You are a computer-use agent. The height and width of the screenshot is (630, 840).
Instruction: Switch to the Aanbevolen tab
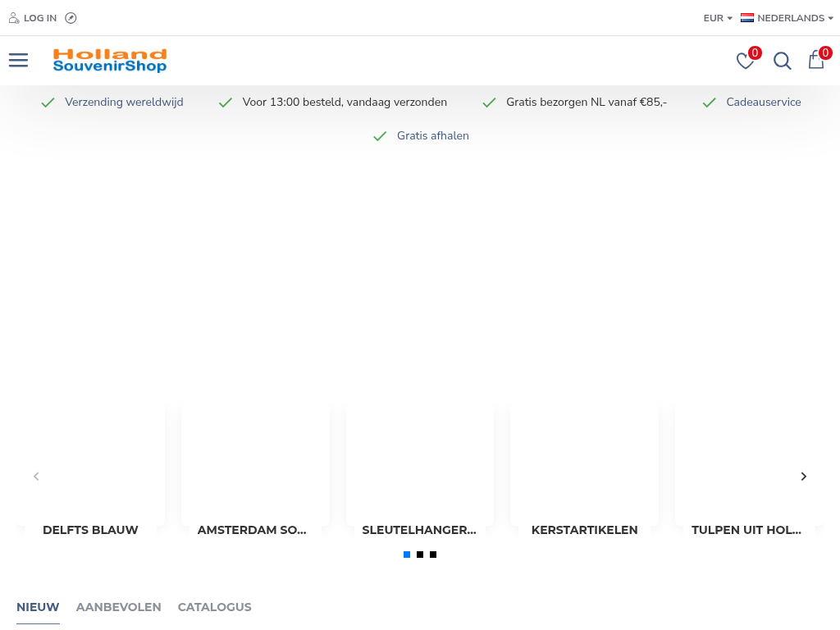[x=118, y=607]
